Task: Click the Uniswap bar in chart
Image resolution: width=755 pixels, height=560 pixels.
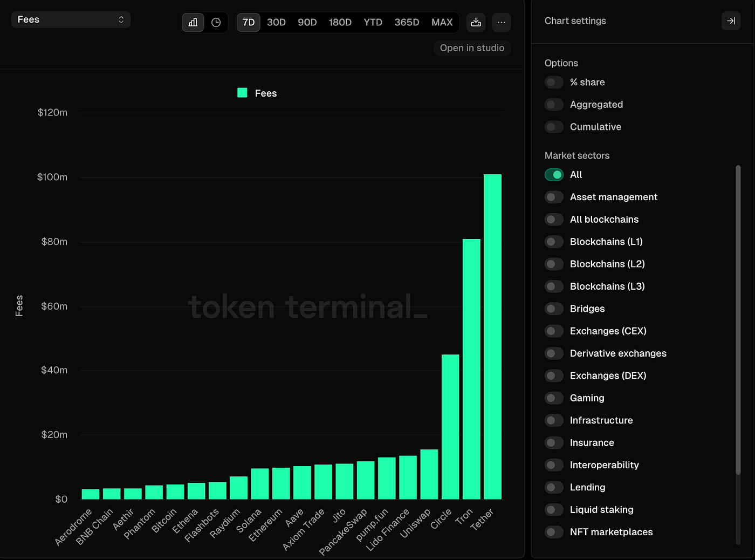Action: [x=429, y=474]
